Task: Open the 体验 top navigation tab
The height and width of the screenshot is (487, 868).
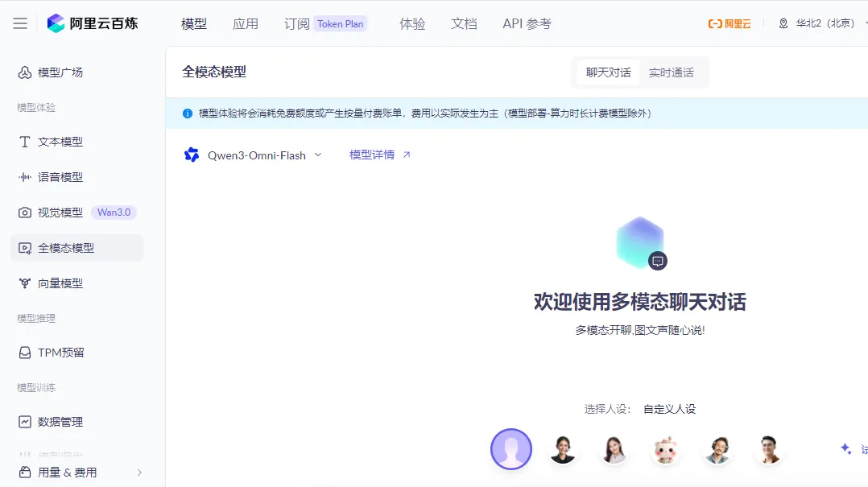Action: pyautogui.click(x=412, y=24)
